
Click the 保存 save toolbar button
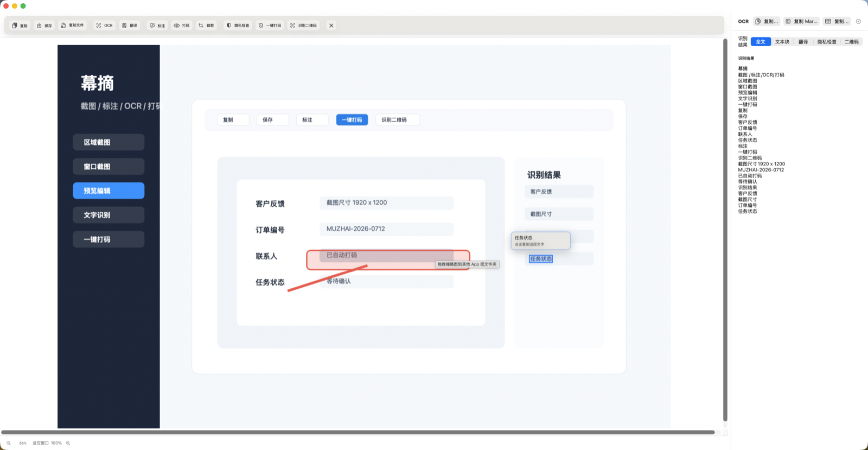pos(44,26)
